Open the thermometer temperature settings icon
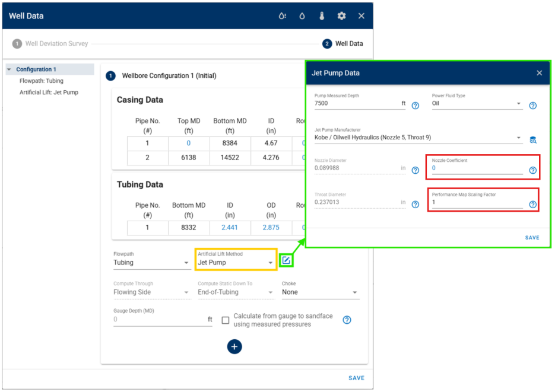The width and height of the screenshot is (558, 392). click(x=322, y=16)
